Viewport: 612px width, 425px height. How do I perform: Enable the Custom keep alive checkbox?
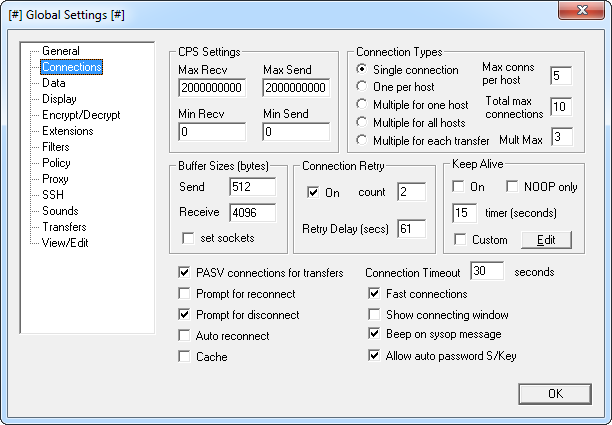pos(461,240)
